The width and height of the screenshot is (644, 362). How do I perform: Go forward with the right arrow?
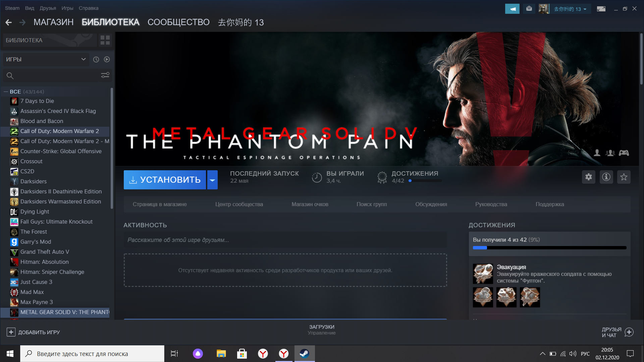(x=22, y=22)
